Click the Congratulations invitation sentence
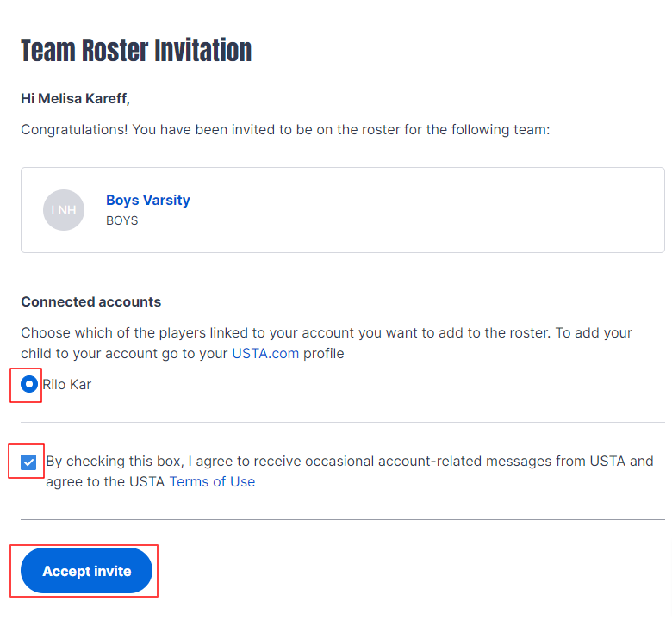The height and width of the screenshot is (632, 672). pos(285,129)
